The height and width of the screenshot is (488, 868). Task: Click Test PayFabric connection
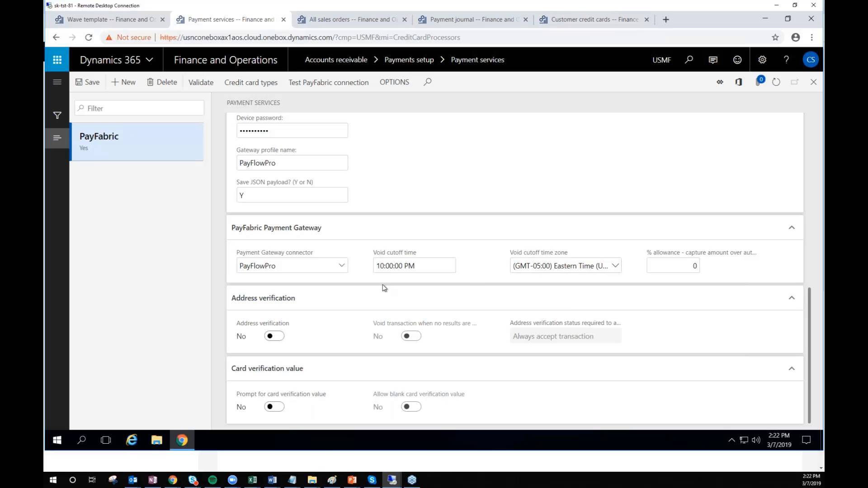click(329, 82)
